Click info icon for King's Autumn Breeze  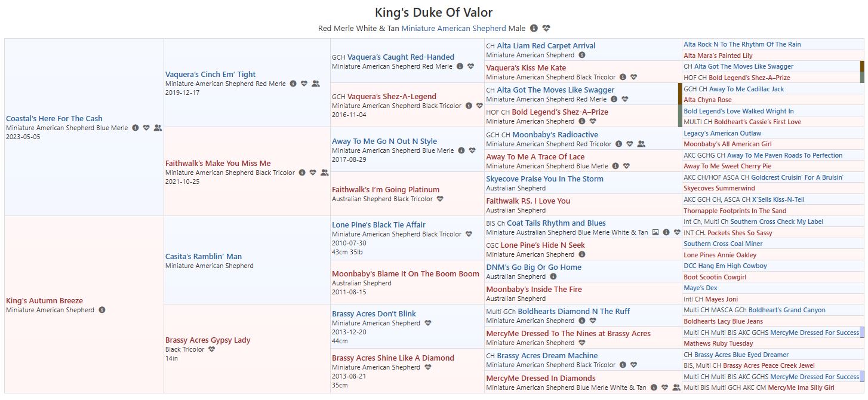pos(102,310)
